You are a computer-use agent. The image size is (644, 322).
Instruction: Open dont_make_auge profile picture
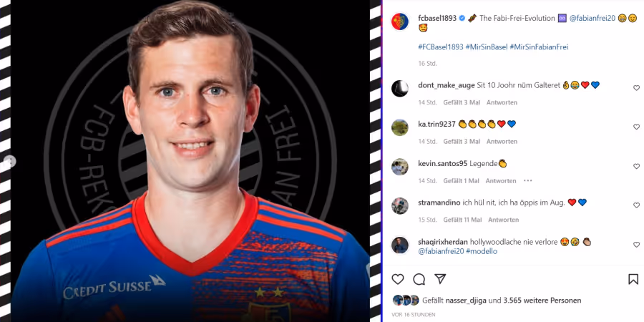pyautogui.click(x=399, y=88)
